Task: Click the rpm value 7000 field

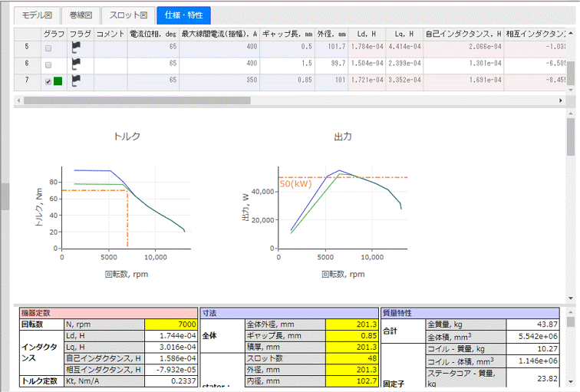Action: 171,324
